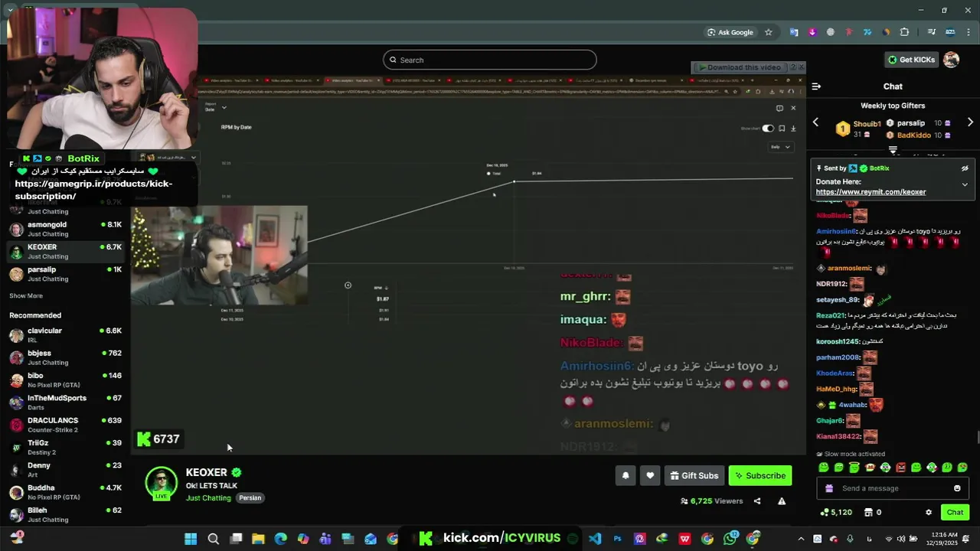The width and height of the screenshot is (980, 551).
Task: Click the Get KICKs button
Action: (x=911, y=60)
